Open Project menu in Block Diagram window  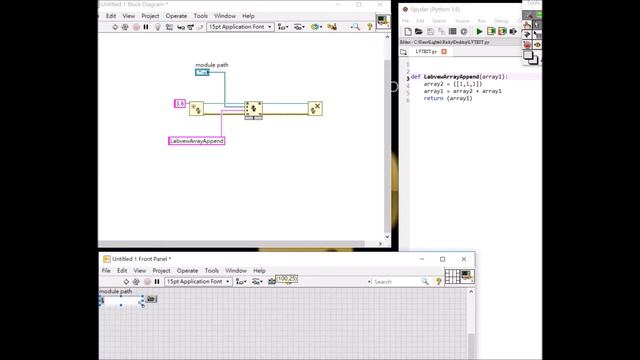(x=150, y=16)
